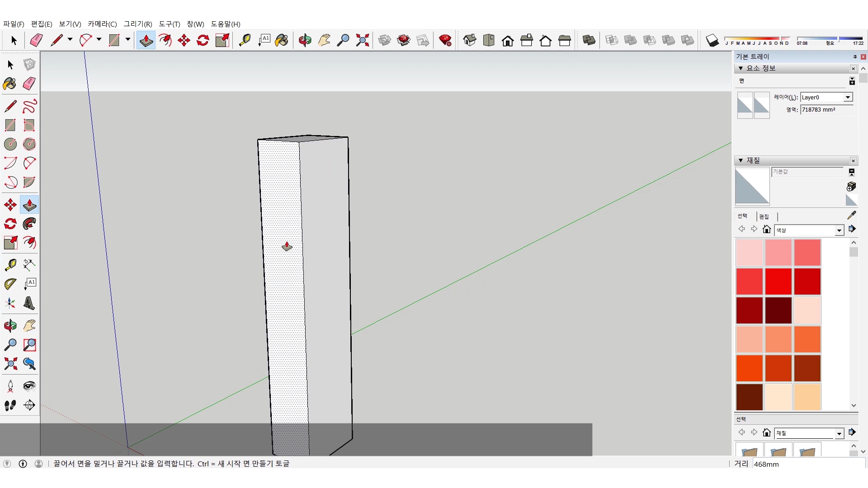The image size is (868, 488).
Task: Toggle the Look Around eye tool
Action: tap(29, 386)
